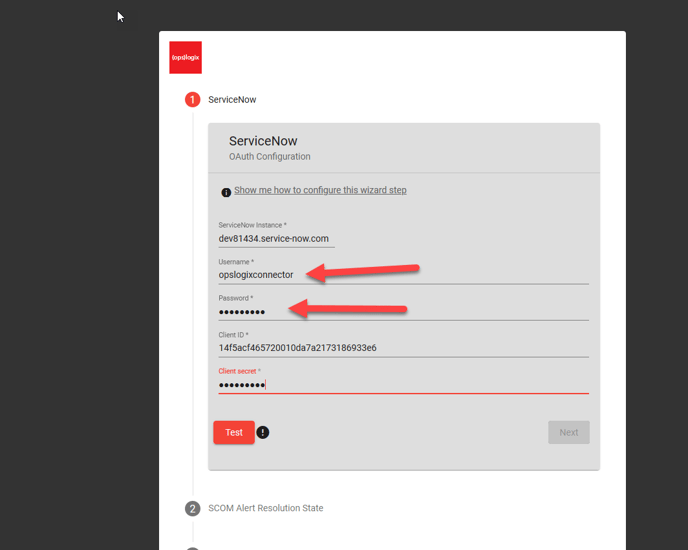Focus the Username field with opslogixconnector

tap(404, 275)
